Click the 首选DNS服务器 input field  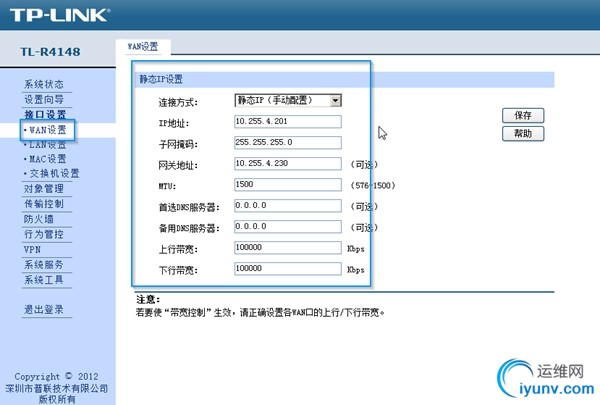tap(288, 206)
